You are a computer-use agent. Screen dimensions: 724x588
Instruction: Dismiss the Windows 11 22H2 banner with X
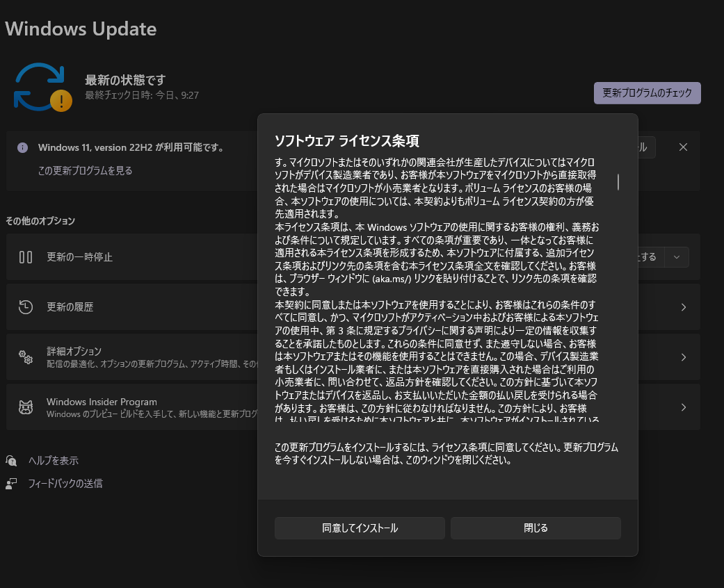[x=684, y=147]
